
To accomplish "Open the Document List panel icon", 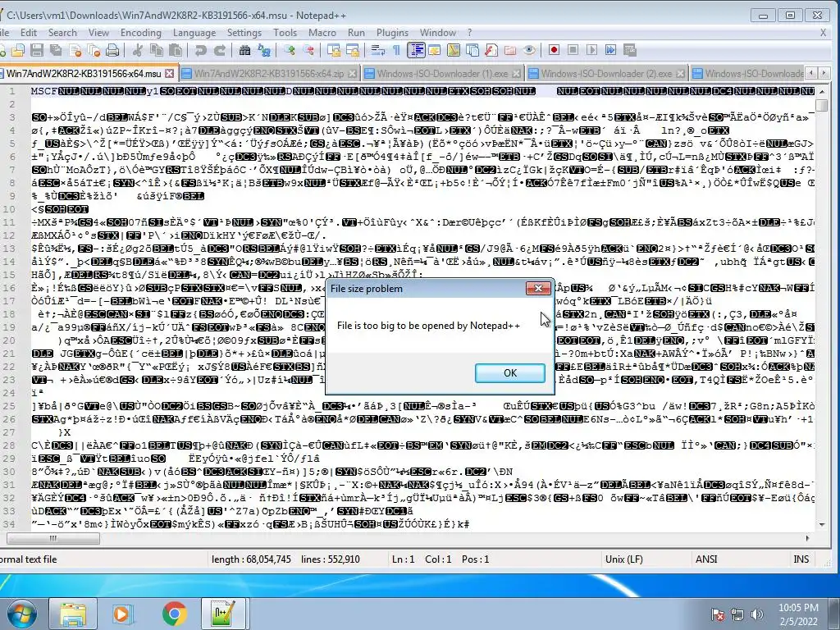I will [x=472, y=50].
